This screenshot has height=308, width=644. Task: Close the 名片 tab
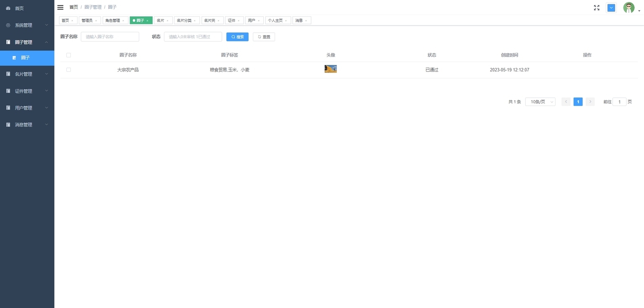[167, 21]
